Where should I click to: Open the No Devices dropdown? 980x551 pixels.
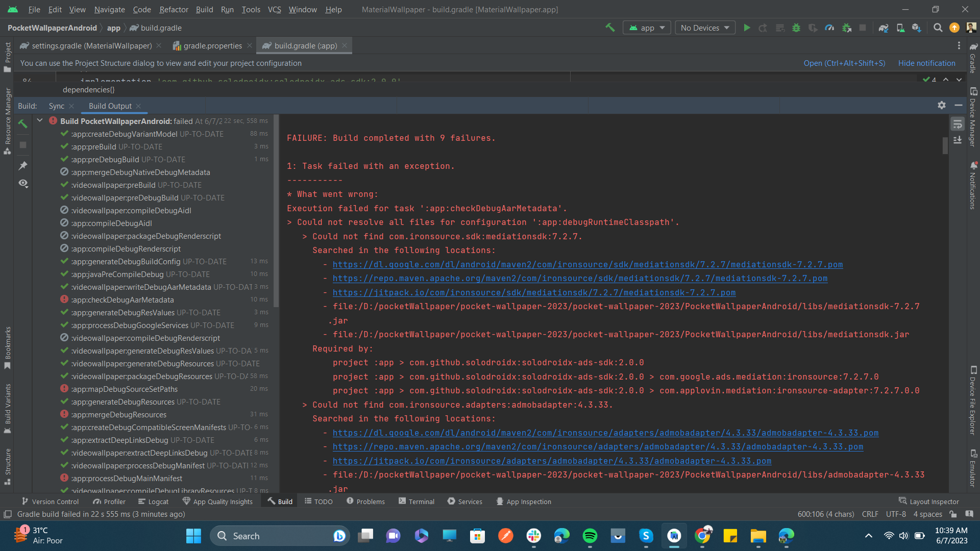pos(705,28)
